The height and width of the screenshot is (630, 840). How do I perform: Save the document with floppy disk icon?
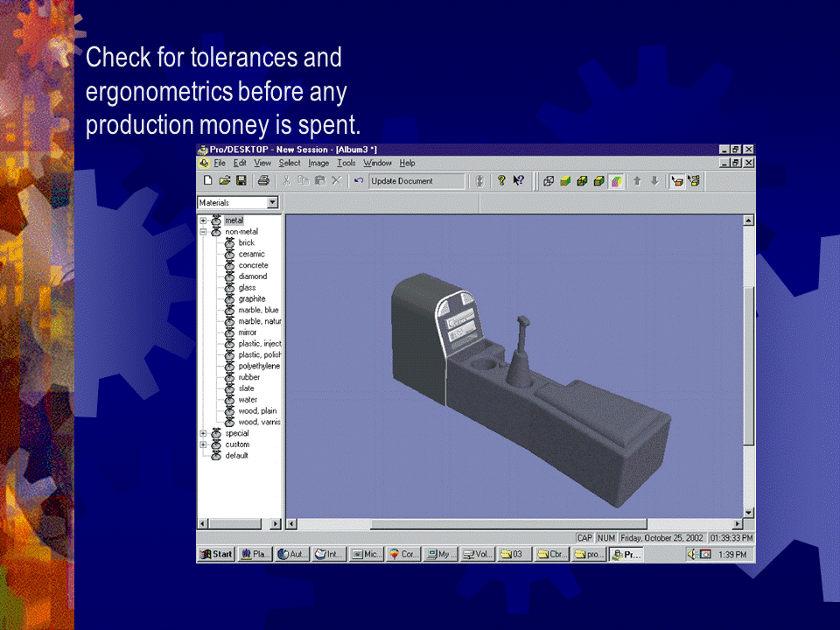pyautogui.click(x=241, y=181)
